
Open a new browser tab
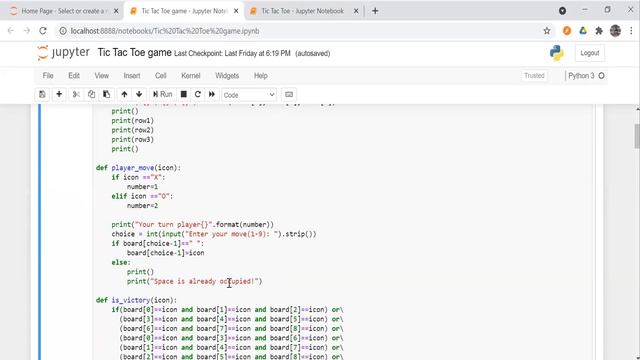pos(375,11)
